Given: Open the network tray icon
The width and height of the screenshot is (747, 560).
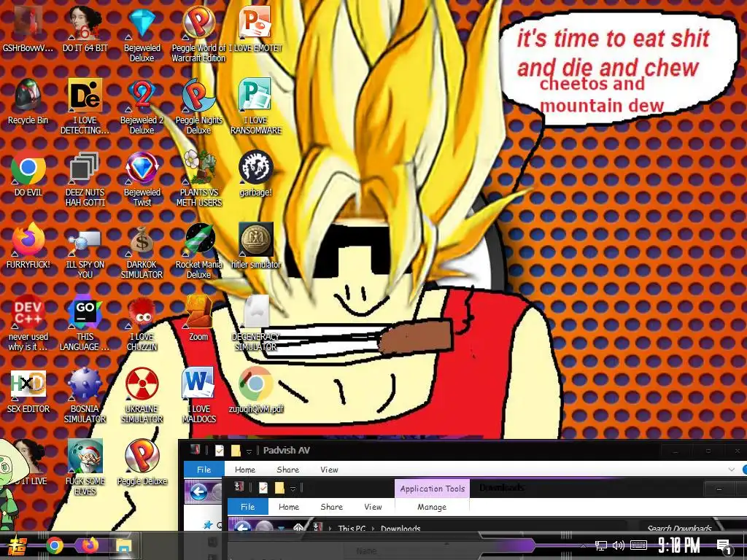Looking at the screenshot, I should point(601,545).
